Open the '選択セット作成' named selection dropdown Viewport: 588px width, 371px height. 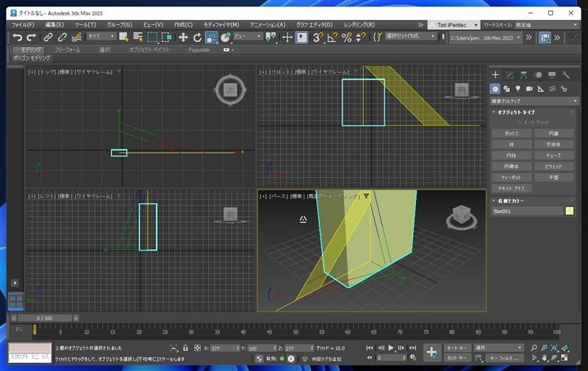[x=410, y=36]
